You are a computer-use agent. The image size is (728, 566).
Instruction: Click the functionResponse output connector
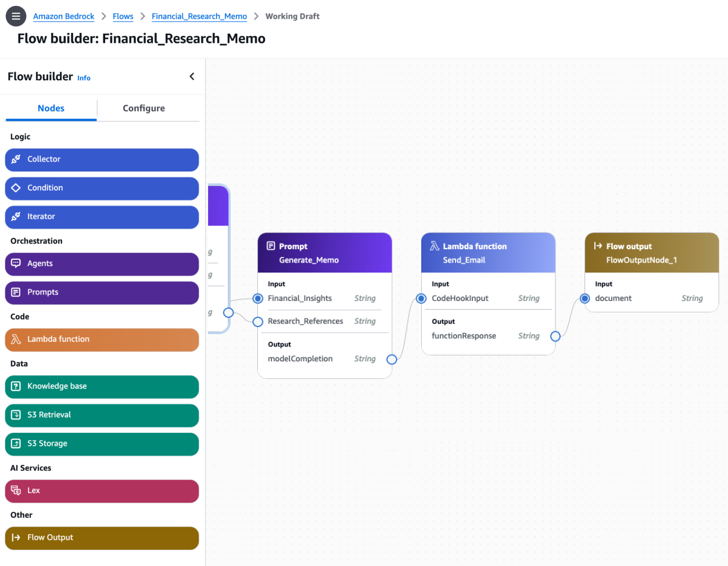(x=555, y=336)
